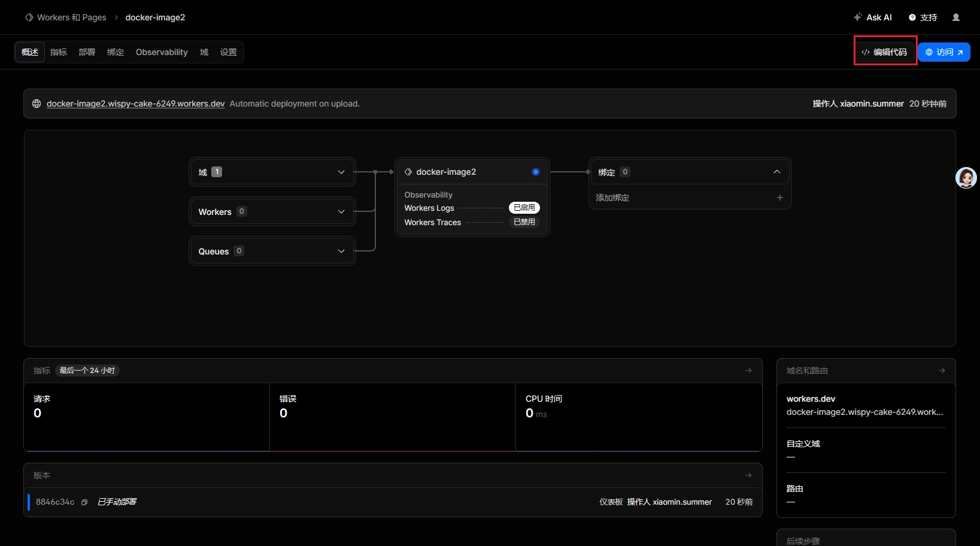Click the 操作人 xiaomin.summer text in the version row
The width and height of the screenshot is (980, 546).
click(x=669, y=502)
